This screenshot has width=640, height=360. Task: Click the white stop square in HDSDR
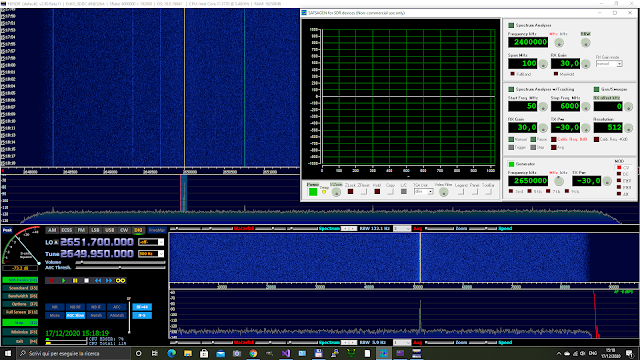pyautogui.click(x=86, y=280)
